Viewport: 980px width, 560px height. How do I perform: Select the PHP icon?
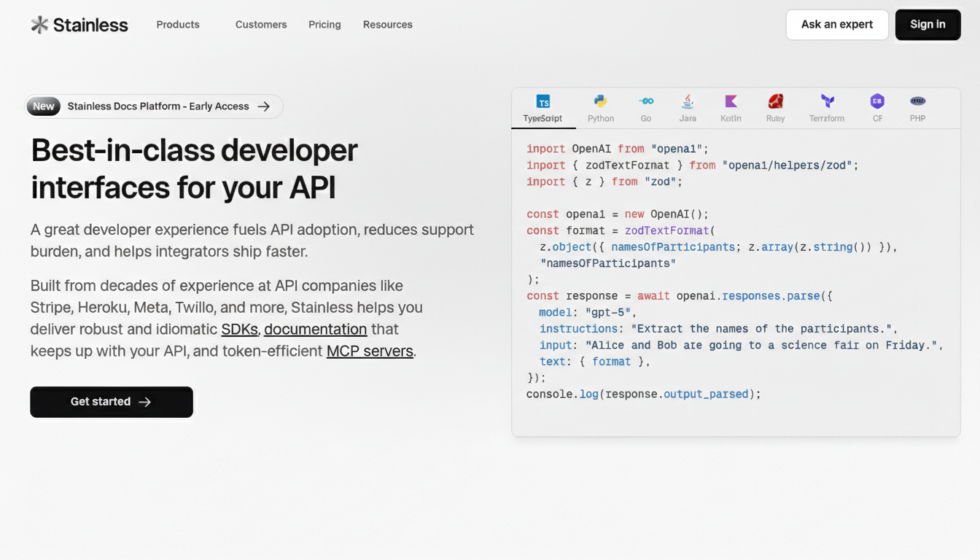tap(917, 101)
